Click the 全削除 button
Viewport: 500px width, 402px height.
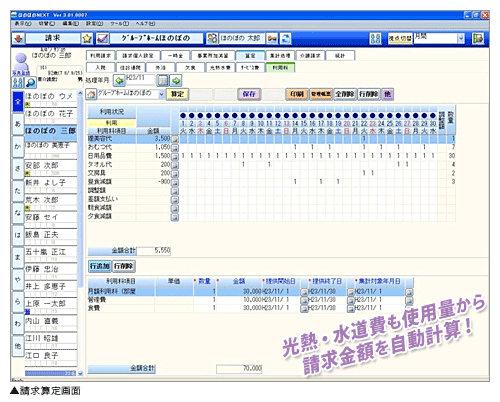pos(345,94)
